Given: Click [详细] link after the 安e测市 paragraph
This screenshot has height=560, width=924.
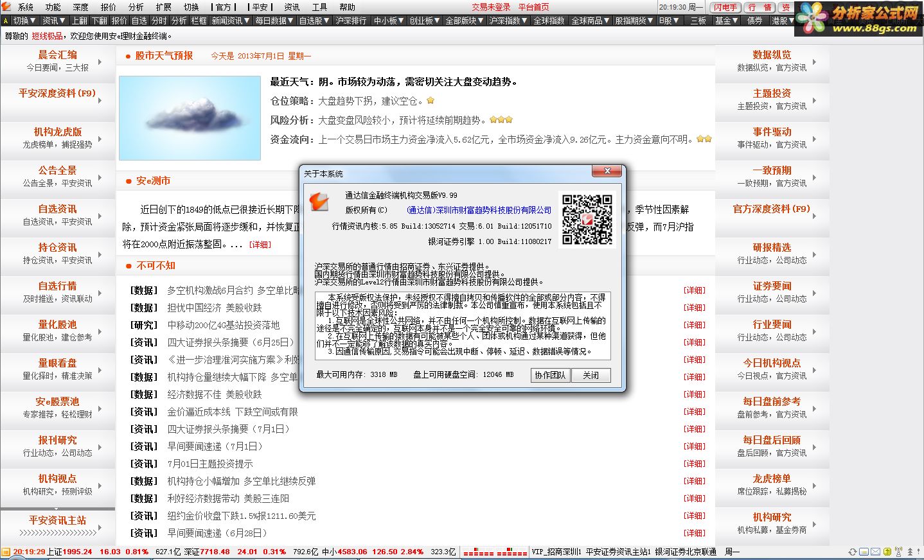Looking at the screenshot, I should [260, 245].
